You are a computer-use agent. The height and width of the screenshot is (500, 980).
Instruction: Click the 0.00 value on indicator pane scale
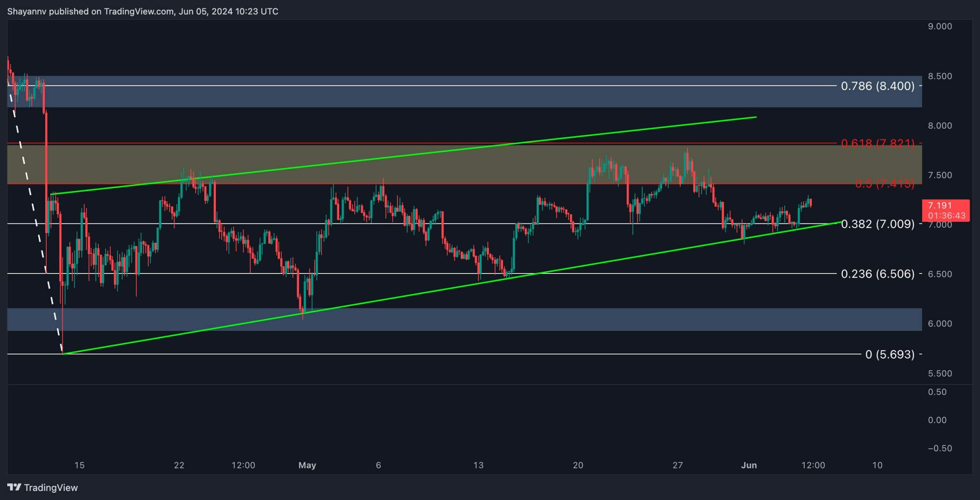(937, 420)
